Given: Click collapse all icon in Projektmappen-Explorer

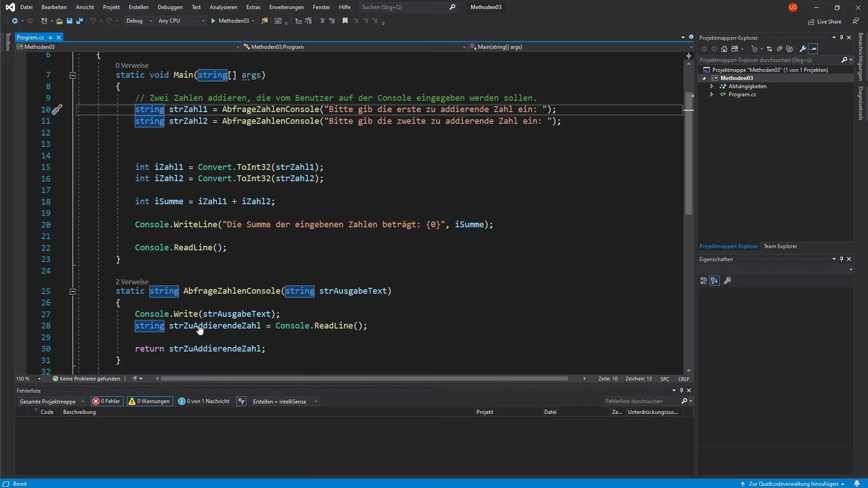Looking at the screenshot, I should (x=779, y=49).
